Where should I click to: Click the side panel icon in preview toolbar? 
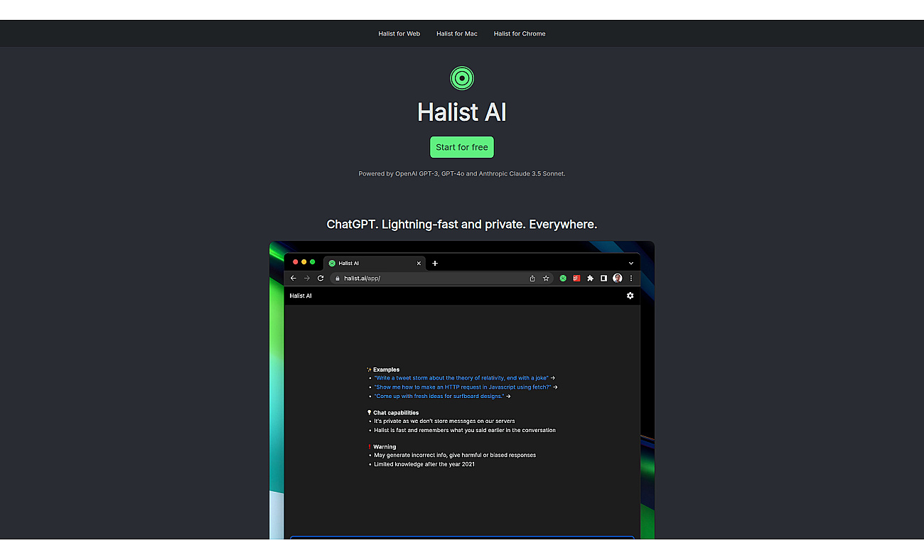click(x=603, y=278)
